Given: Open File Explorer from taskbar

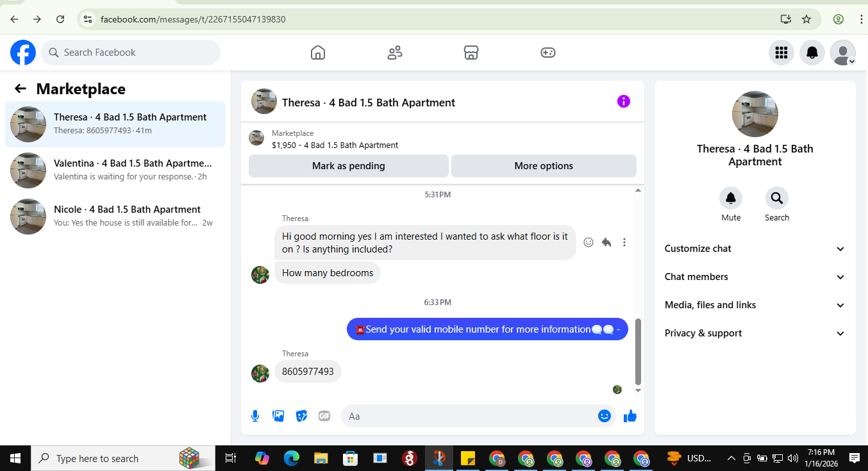Looking at the screenshot, I should coord(321,458).
